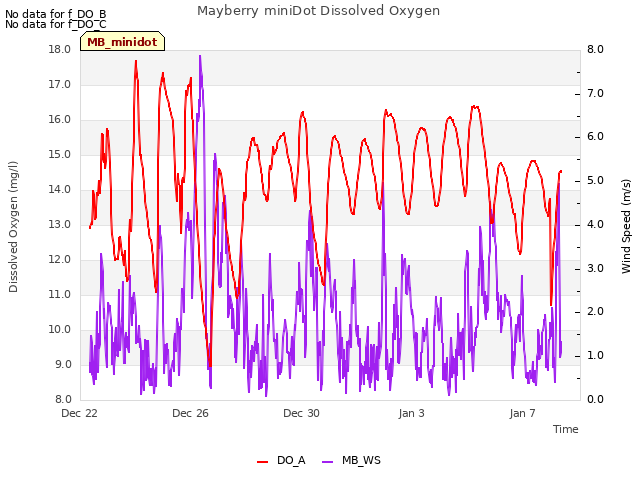Click the 3.0 wind speed tick label
The height and width of the screenshot is (480, 640).
point(595,268)
